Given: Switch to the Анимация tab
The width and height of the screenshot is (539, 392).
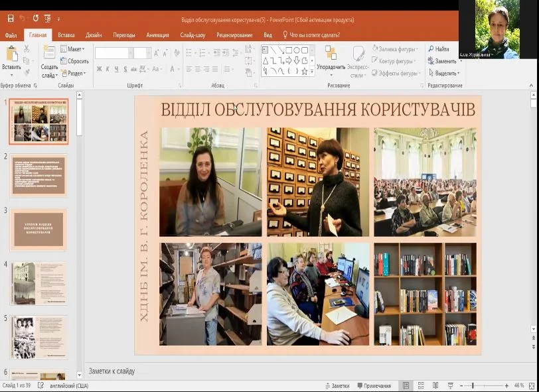Looking at the screenshot, I should [x=157, y=34].
